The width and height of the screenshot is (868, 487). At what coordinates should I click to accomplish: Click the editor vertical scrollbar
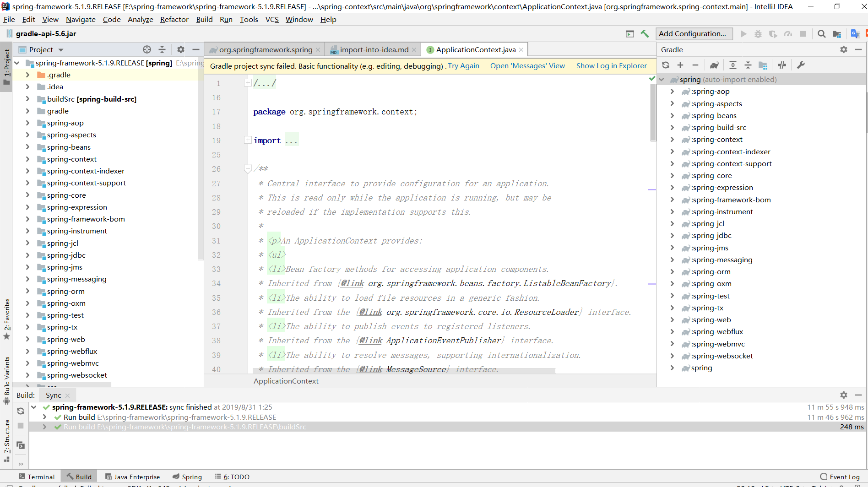(x=653, y=113)
